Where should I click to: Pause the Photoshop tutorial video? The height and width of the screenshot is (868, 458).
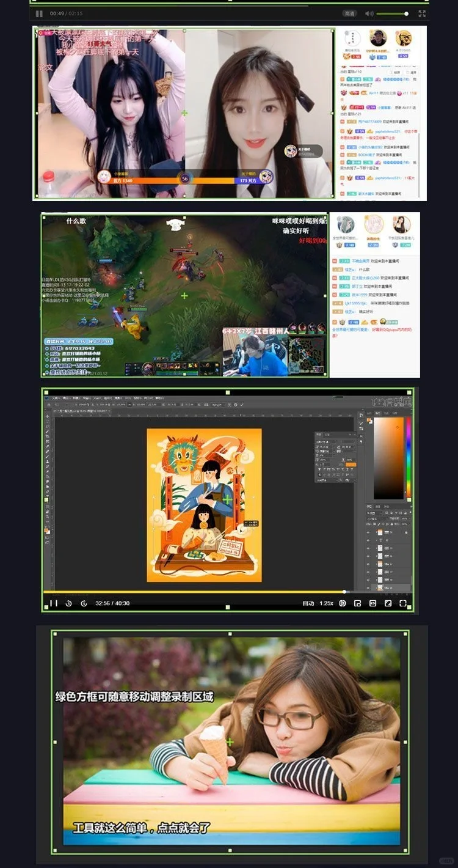pos(54,603)
